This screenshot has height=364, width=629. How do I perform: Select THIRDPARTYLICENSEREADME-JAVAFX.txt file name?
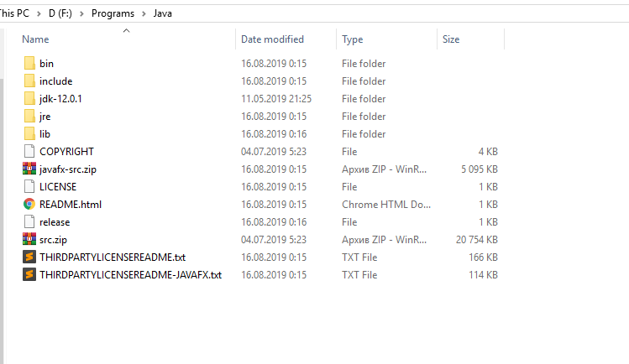[x=130, y=275]
